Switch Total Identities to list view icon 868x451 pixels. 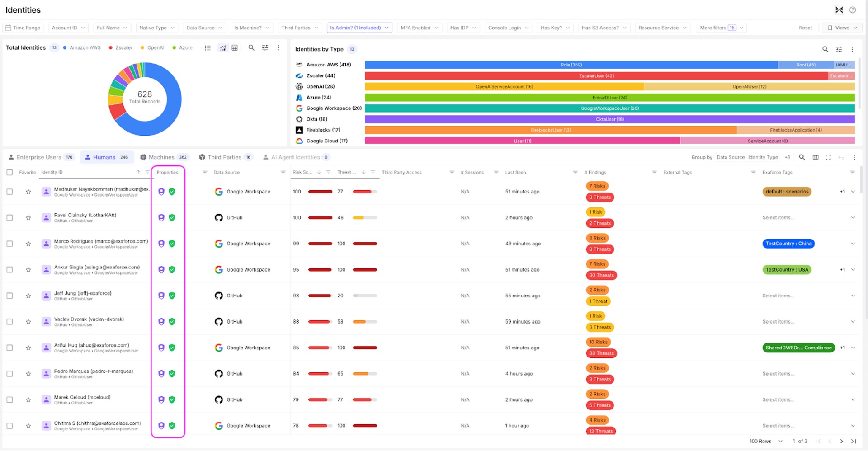pos(208,47)
